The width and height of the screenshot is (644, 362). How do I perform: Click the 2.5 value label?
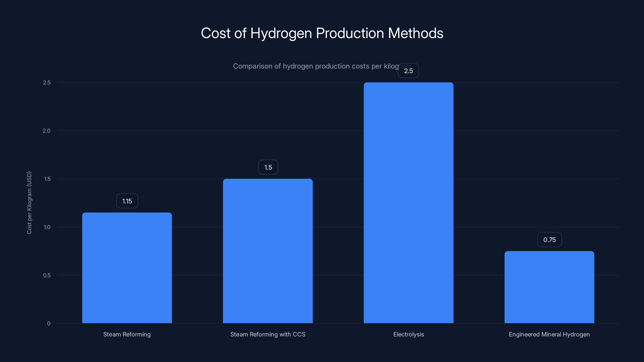[408, 71]
